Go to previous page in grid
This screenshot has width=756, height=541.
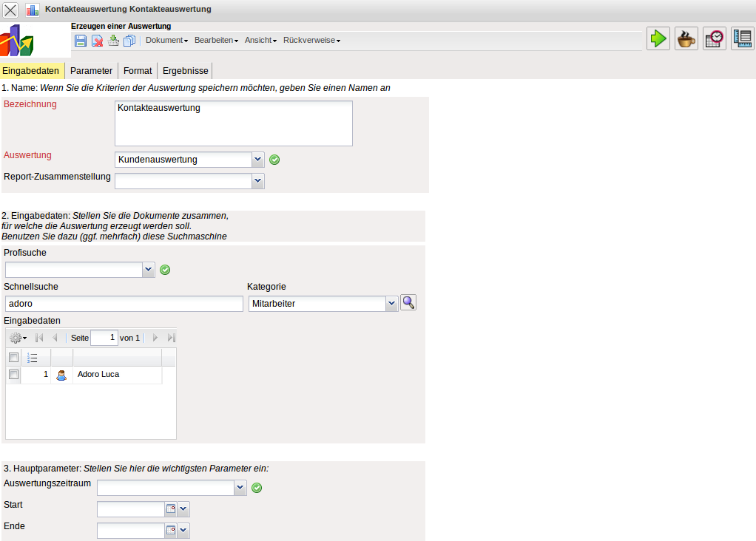pyautogui.click(x=55, y=338)
